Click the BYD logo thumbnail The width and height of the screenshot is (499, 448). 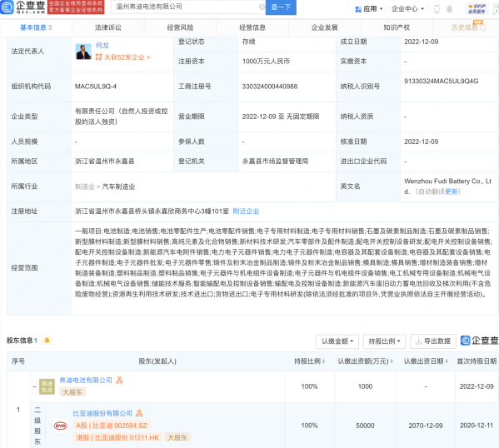[61, 426]
